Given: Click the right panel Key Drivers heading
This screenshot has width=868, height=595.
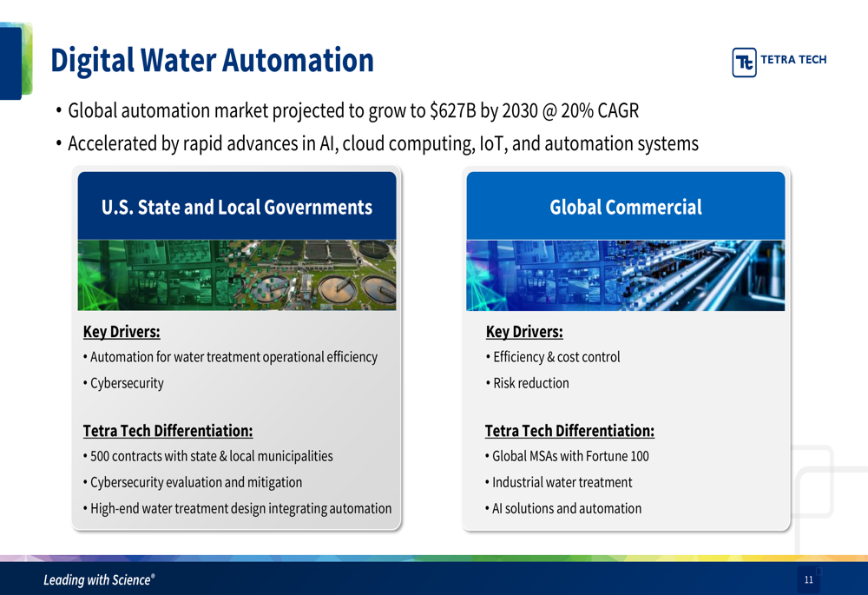Looking at the screenshot, I should (524, 332).
